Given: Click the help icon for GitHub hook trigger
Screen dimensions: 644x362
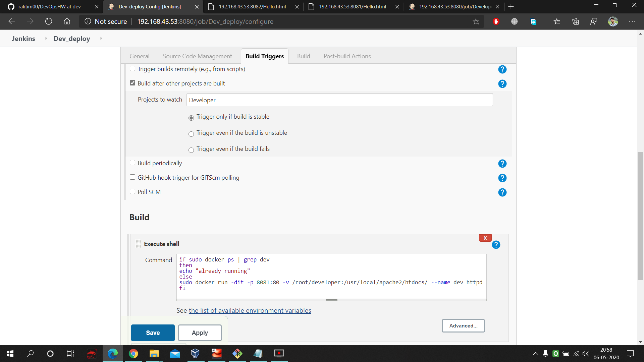Looking at the screenshot, I should [502, 178].
